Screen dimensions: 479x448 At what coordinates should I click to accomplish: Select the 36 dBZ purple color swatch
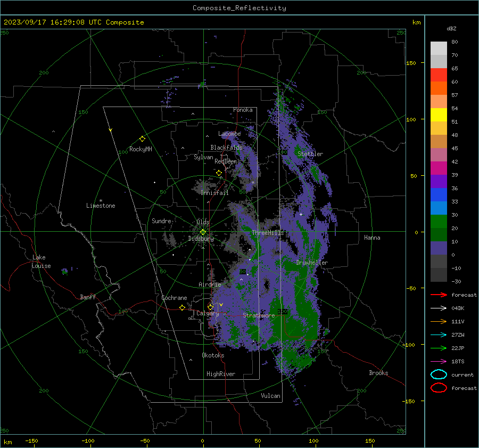439,181
